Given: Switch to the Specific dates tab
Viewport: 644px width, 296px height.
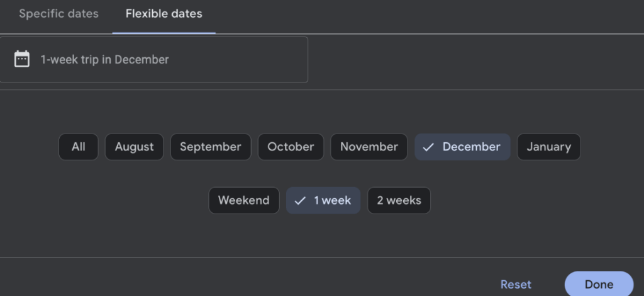Looking at the screenshot, I should tap(58, 14).
